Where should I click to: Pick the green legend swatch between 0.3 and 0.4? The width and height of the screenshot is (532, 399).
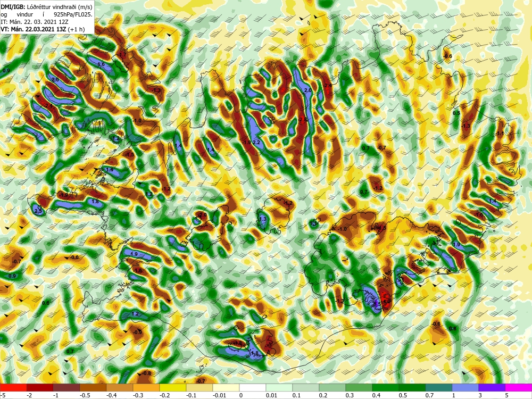tap(359, 387)
